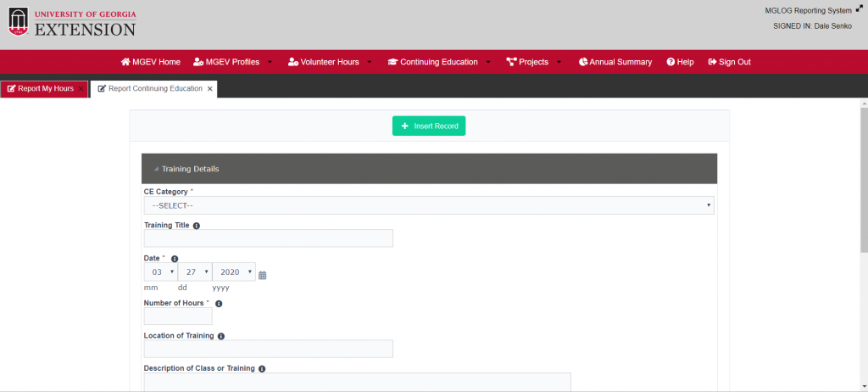Click the Training Title info icon
868x392 pixels.
pyautogui.click(x=197, y=226)
